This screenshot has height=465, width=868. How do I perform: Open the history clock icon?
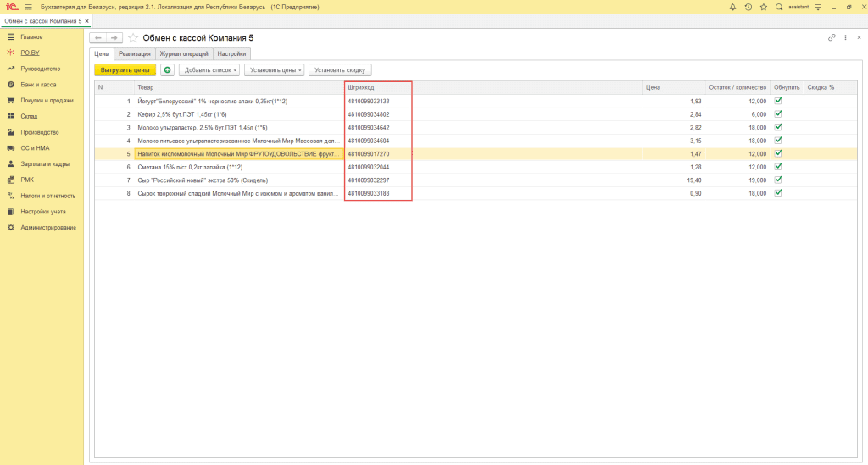(748, 7)
